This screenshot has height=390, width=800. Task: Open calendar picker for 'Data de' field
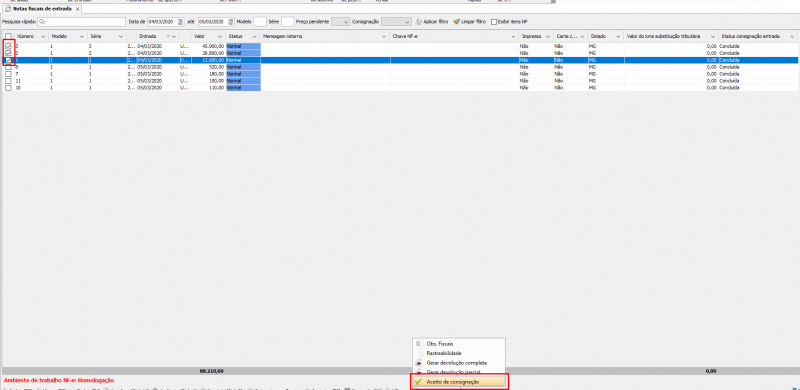(x=180, y=21)
